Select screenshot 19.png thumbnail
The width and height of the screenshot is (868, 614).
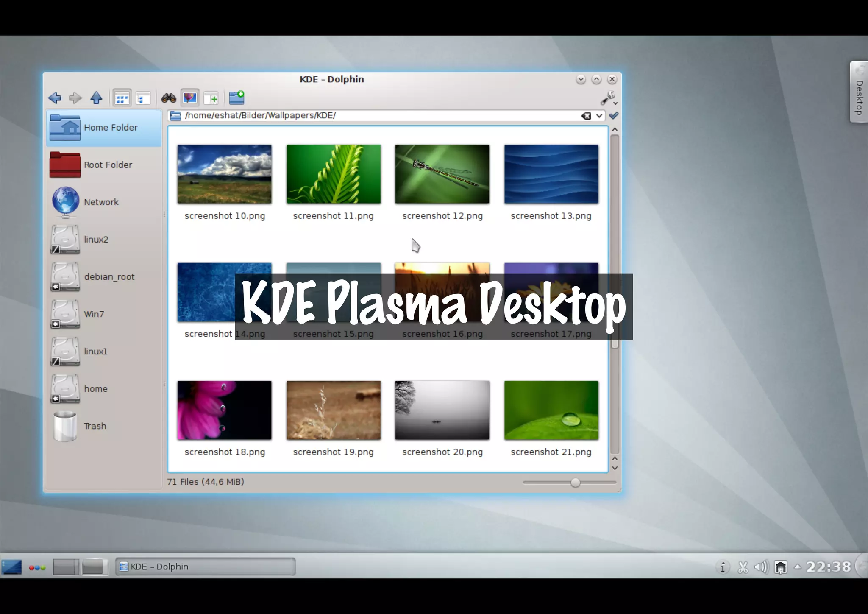coord(334,410)
